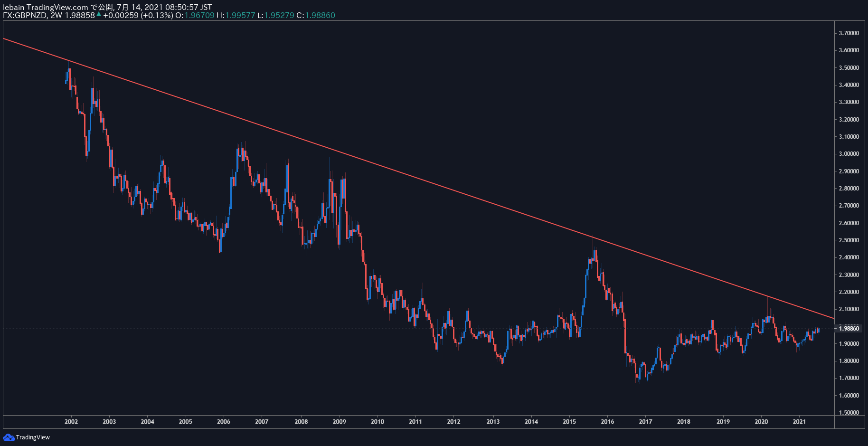Image resolution: width=868 pixels, height=446 pixels.
Task: Click the 2016 year label on time axis
Action: point(607,422)
